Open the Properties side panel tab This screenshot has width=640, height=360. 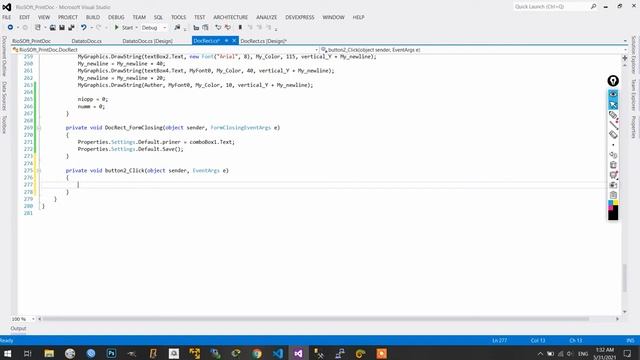(x=634, y=127)
